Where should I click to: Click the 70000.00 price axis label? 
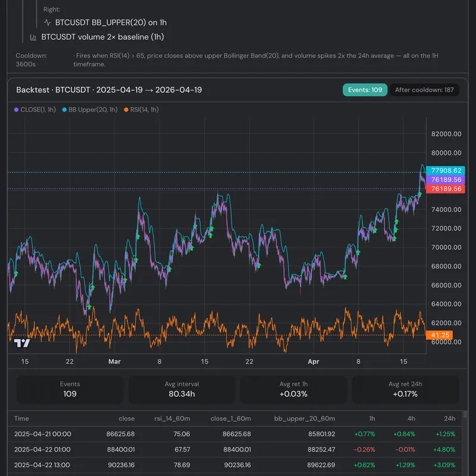[x=446, y=248]
